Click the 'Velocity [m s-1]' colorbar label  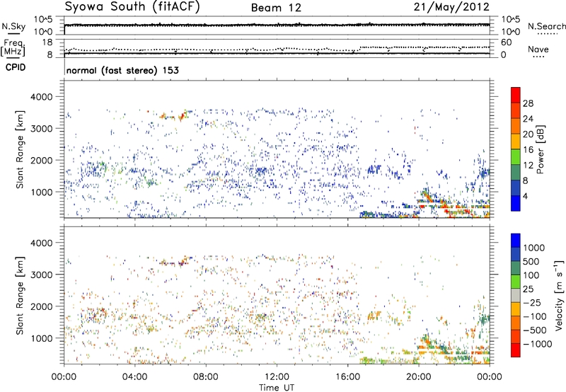559,295
